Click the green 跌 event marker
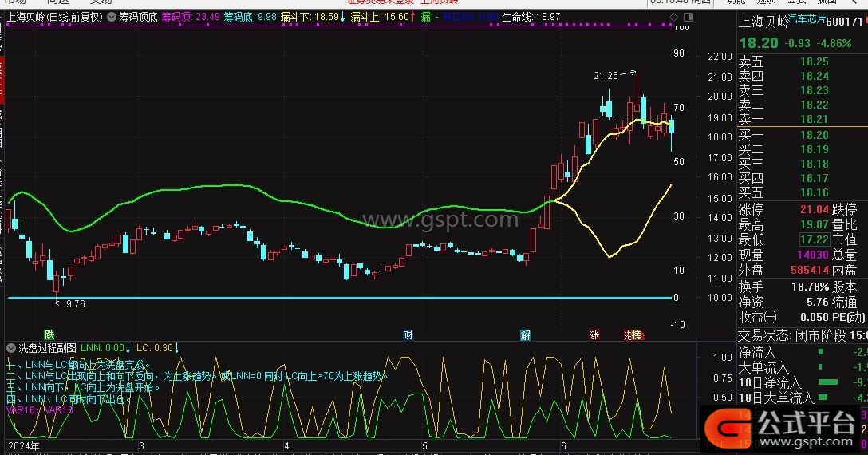The image size is (868, 455). pyautogui.click(x=49, y=334)
